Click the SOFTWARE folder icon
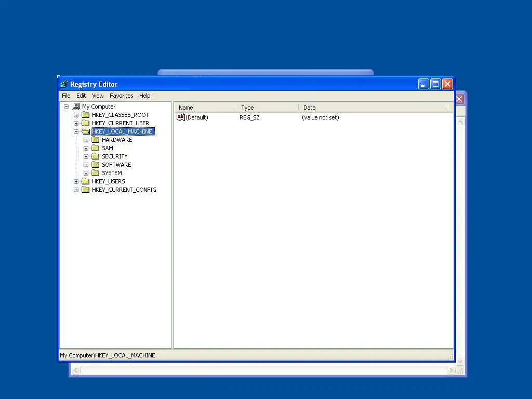 96,165
